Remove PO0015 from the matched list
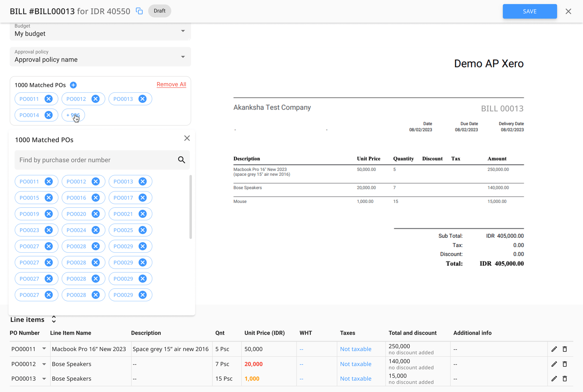 click(49, 198)
